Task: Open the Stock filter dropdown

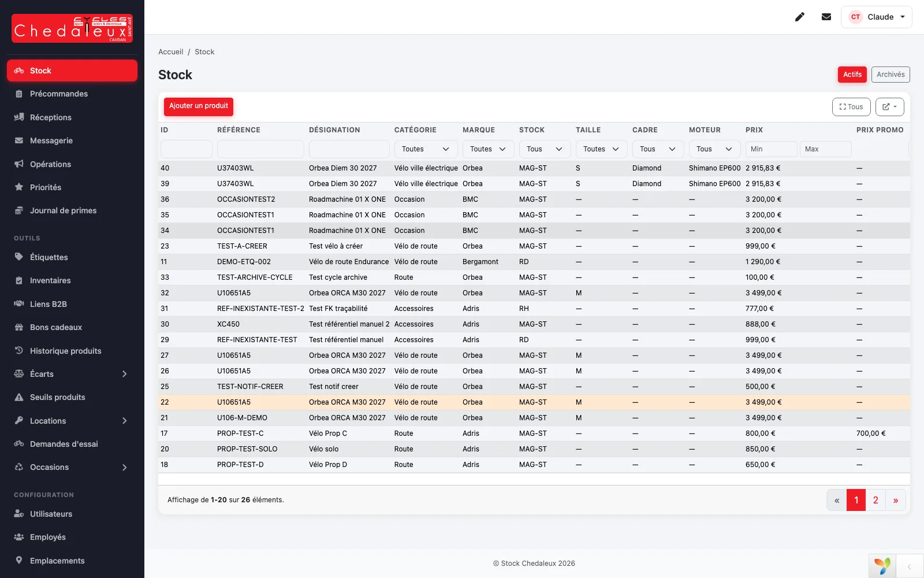Action: pyautogui.click(x=545, y=149)
